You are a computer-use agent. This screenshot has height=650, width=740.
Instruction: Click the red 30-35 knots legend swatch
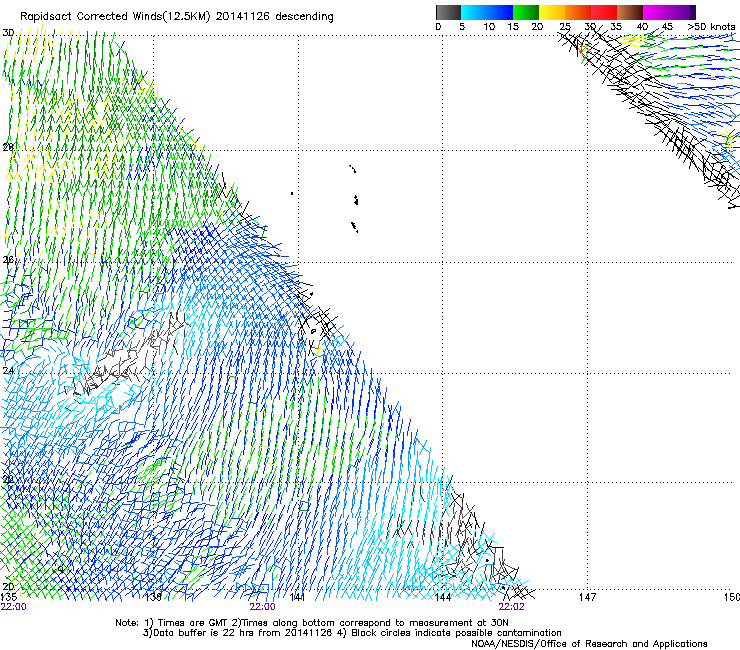coord(604,12)
